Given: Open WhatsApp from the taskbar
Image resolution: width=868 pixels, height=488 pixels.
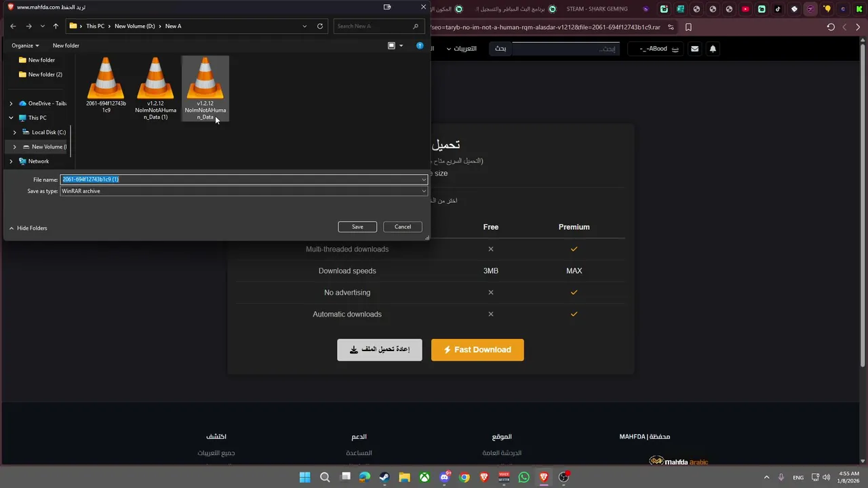Looking at the screenshot, I should click(524, 477).
